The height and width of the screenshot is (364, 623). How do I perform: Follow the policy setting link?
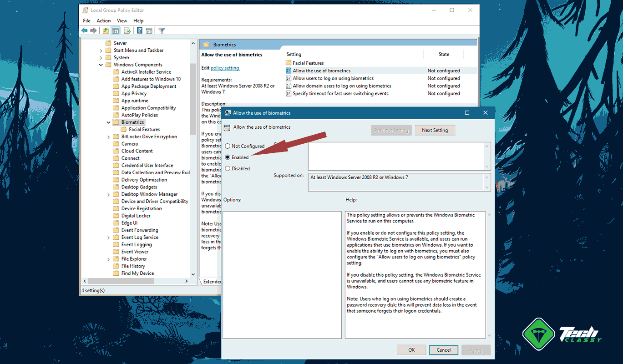click(225, 67)
